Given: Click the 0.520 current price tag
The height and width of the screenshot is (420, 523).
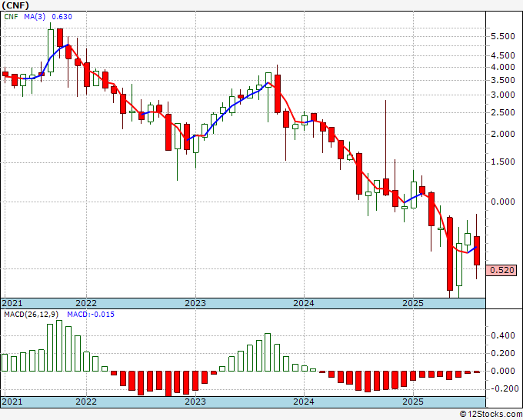Looking at the screenshot, I should (x=501, y=270).
